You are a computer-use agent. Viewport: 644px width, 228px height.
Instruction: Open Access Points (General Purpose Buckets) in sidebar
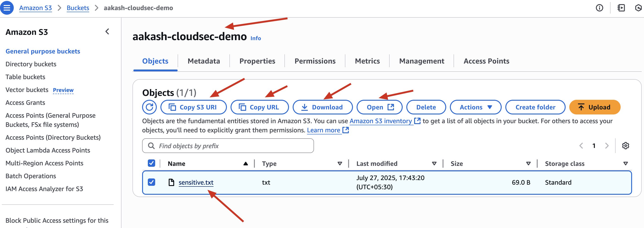(x=50, y=120)
